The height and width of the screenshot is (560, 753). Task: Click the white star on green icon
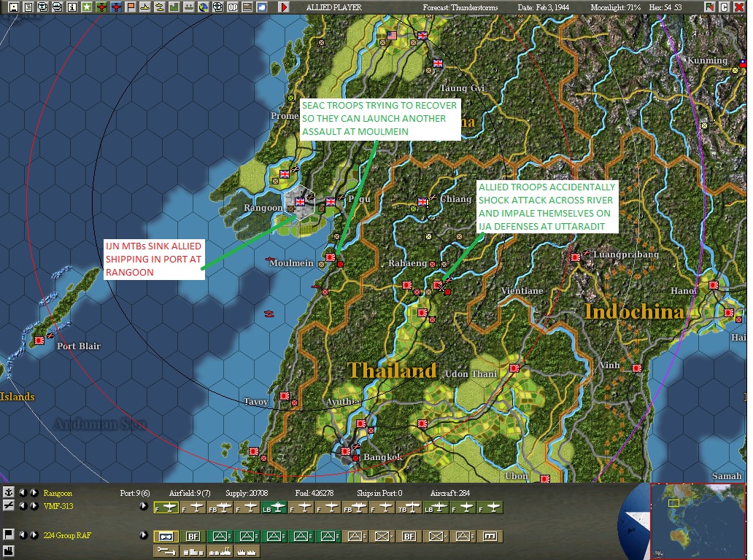click(x=87, y=7)
